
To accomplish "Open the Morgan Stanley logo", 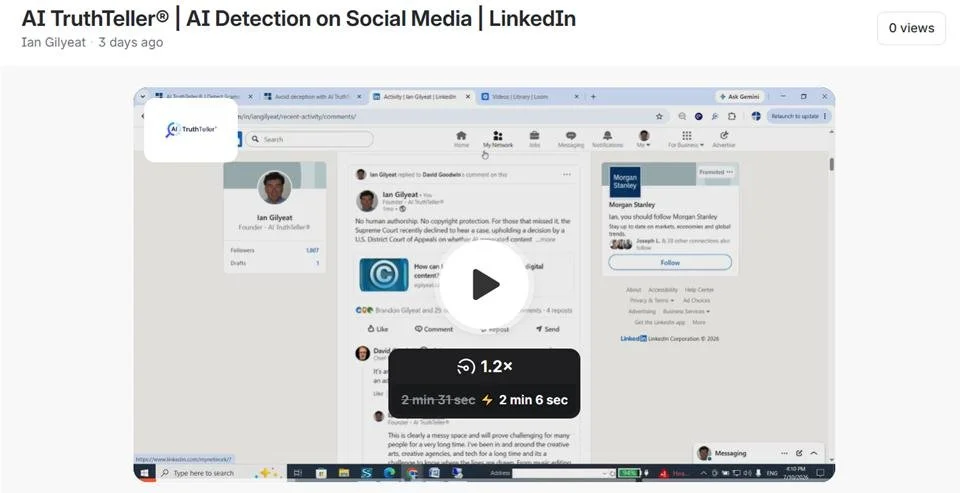I will (x=625, y=182).
